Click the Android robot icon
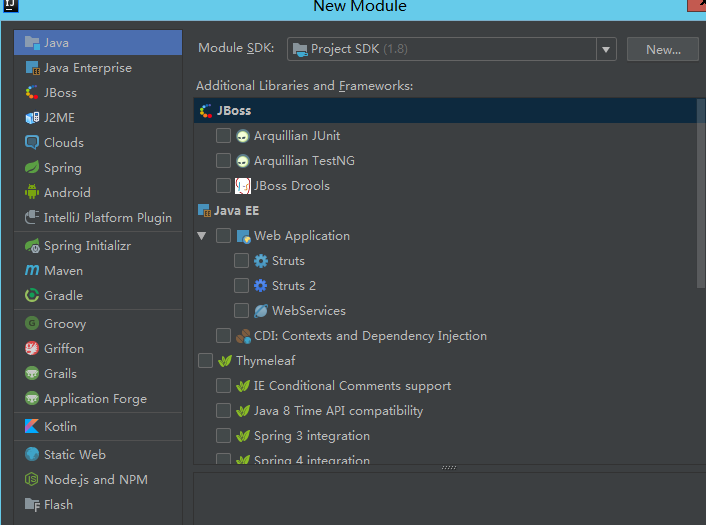Viewport: 706px width, 525px height. click(32, 192)
